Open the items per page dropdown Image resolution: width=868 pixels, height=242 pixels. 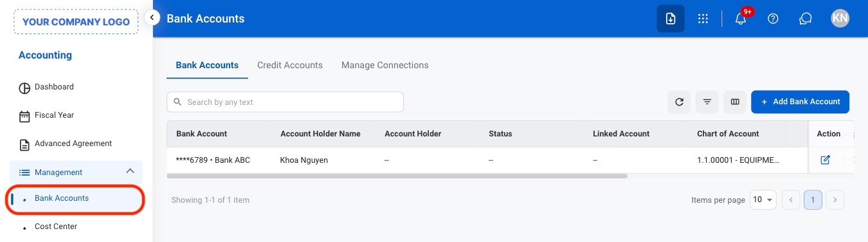763,200
